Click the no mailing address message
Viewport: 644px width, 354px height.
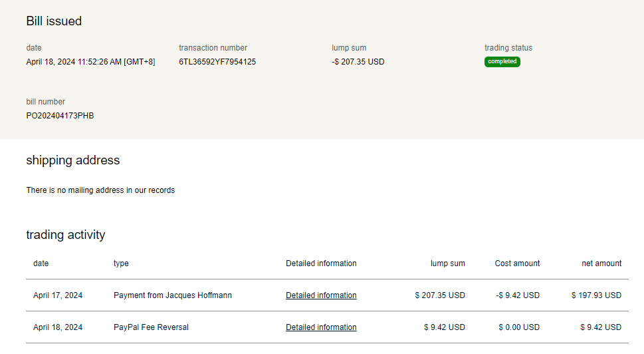[100, 190]
